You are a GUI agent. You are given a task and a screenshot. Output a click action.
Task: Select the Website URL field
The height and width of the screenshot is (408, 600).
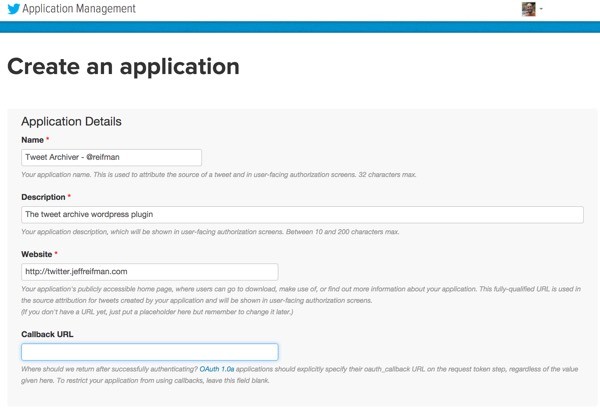coord(150,272)
